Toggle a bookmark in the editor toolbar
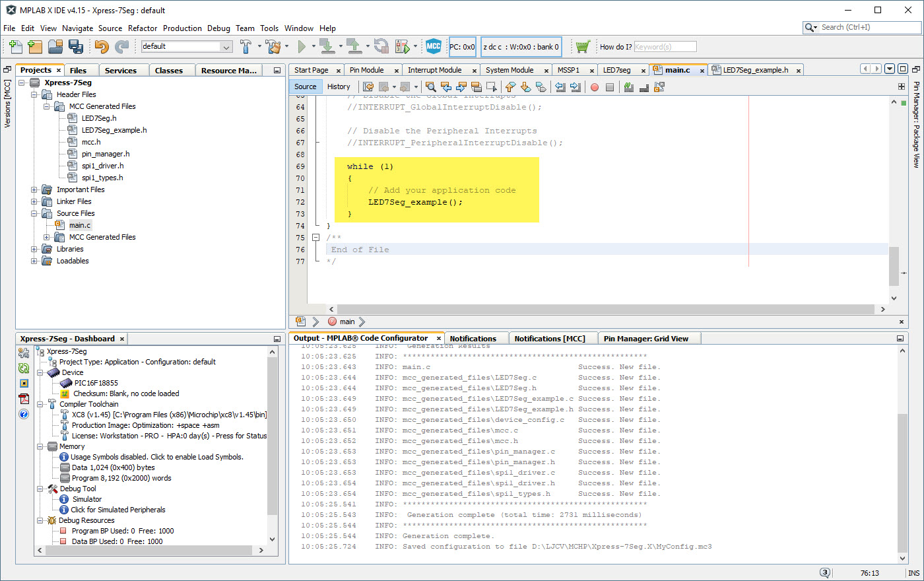This screenshot has height=581, width=924. coord(541,86)
